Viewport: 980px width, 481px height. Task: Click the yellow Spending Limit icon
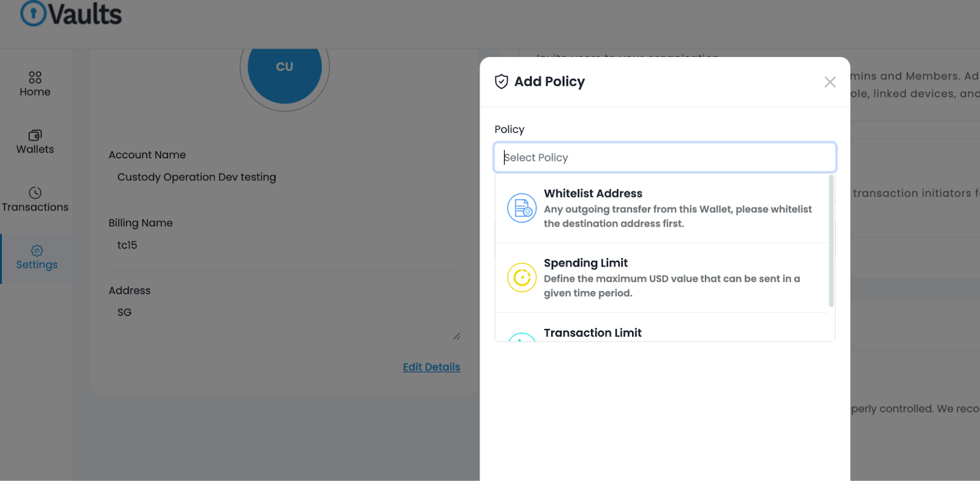click(522, 278)
